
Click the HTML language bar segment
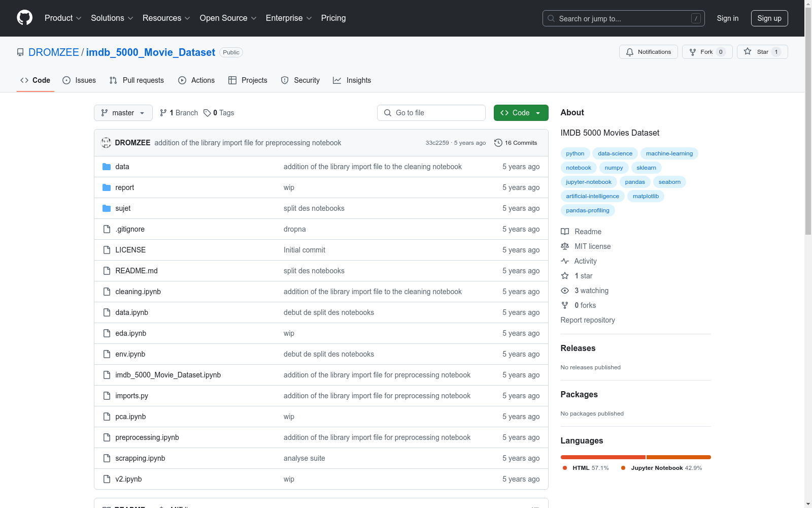(603, 457)
